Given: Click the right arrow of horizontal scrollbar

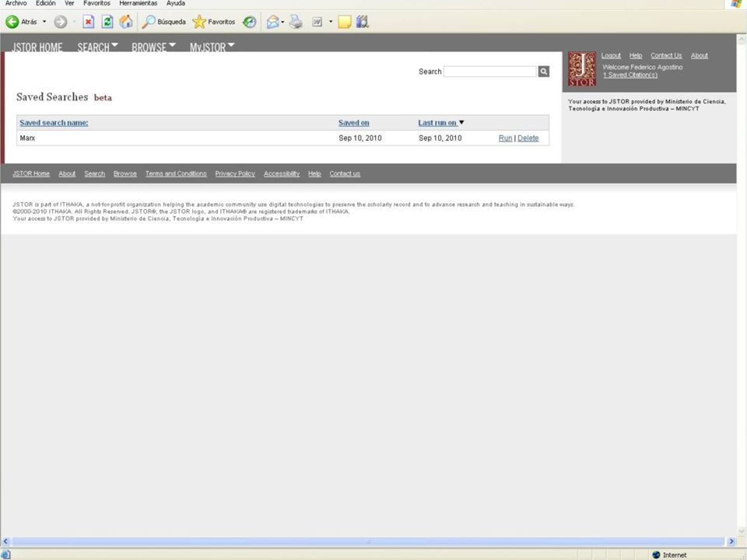Looking at the screenshot, I should pyautogui.click(x=731, y=541).
